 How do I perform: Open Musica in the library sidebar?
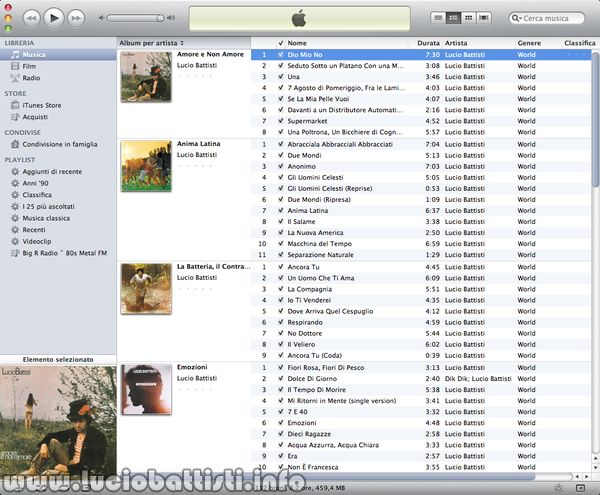(58, 55)
